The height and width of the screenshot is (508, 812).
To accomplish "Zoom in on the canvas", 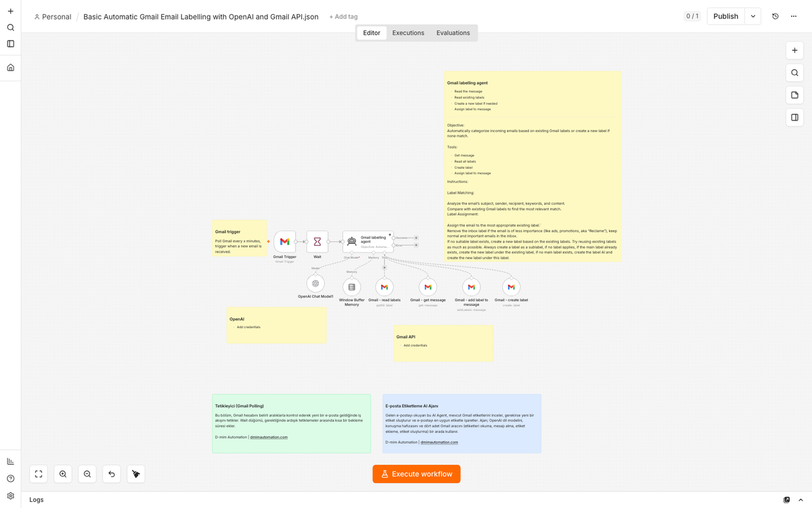I will point(63,474).
